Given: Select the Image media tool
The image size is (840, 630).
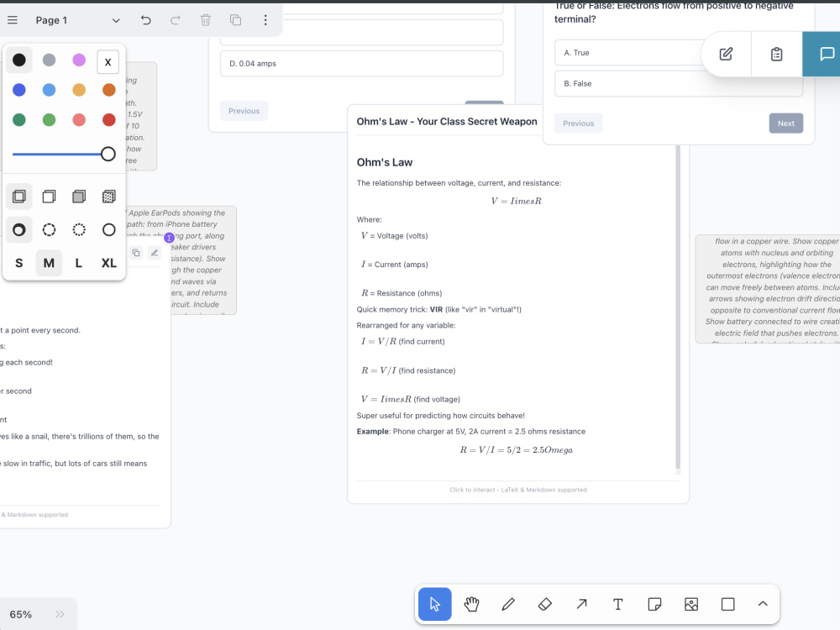Looking at the screenshot, I should click(691, 604).
